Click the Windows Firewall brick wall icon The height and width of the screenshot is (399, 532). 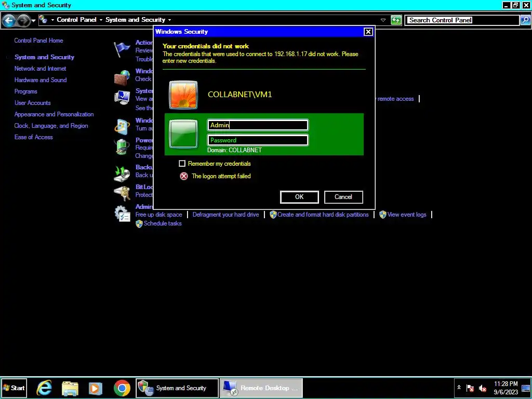(x=122, y=78)
